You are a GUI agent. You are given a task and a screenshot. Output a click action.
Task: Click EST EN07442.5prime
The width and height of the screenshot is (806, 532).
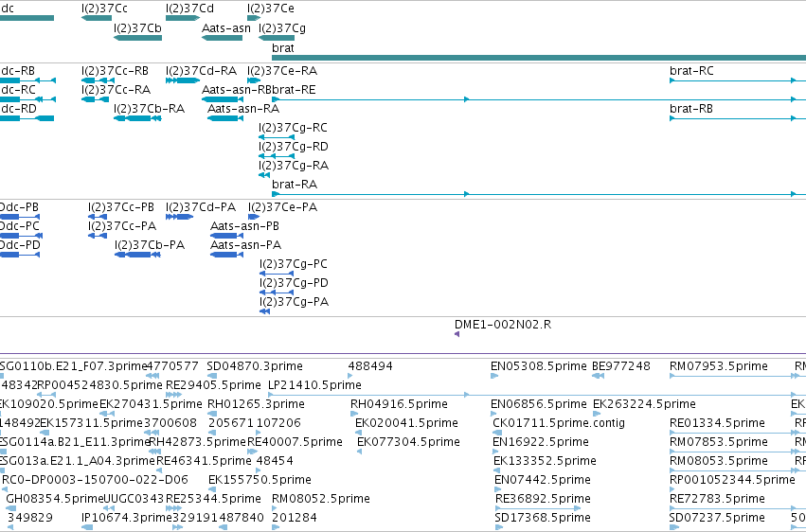pos(497,490)
